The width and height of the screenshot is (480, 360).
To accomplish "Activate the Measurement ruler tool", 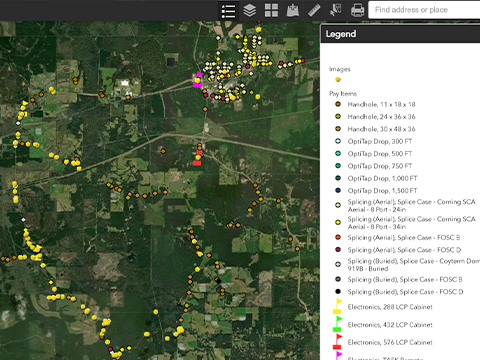I will point(314,10).
